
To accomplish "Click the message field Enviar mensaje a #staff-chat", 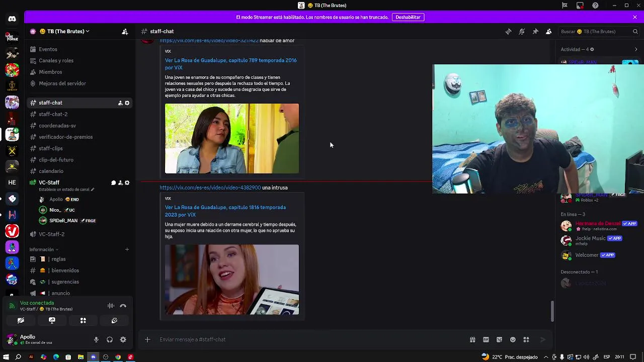I will (309, 340).
